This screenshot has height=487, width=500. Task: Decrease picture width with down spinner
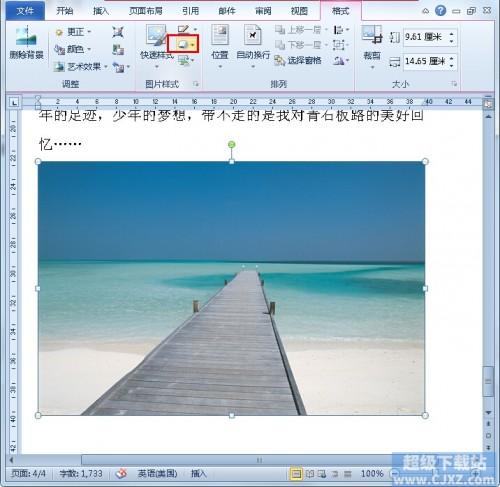(x=452, y=65)
